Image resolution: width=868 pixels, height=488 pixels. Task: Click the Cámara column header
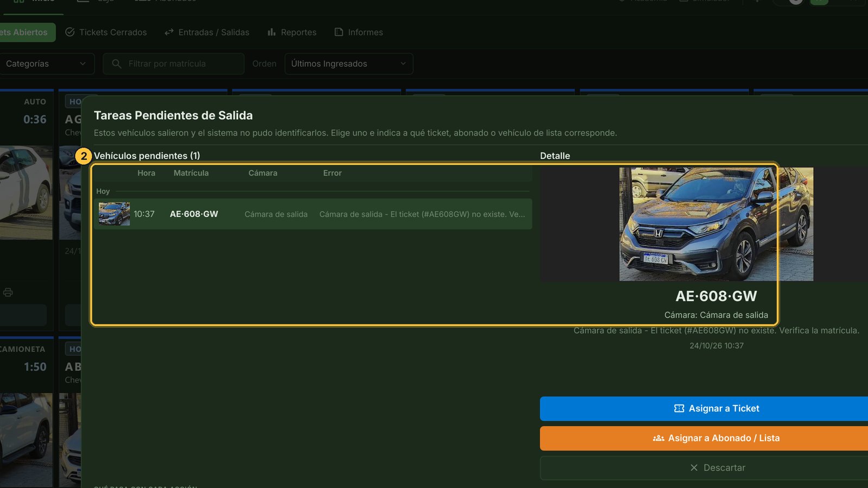click(263, 173)
